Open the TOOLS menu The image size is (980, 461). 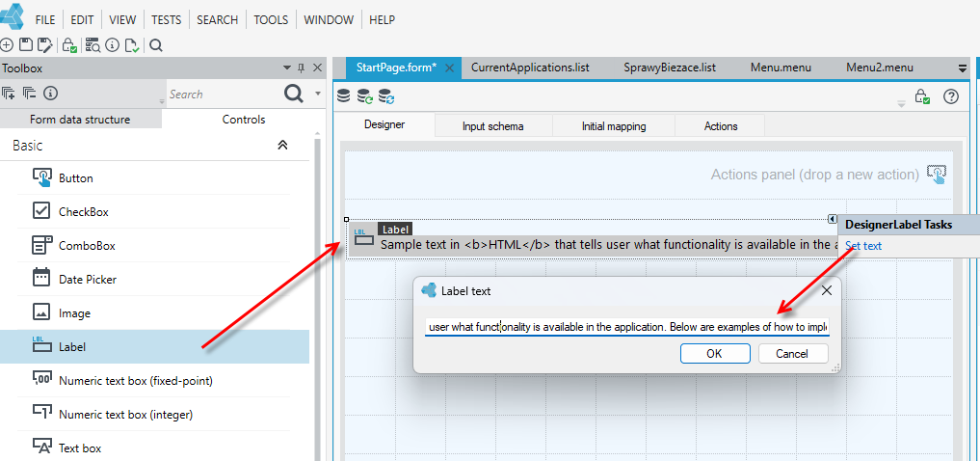(x=271, y=20)
